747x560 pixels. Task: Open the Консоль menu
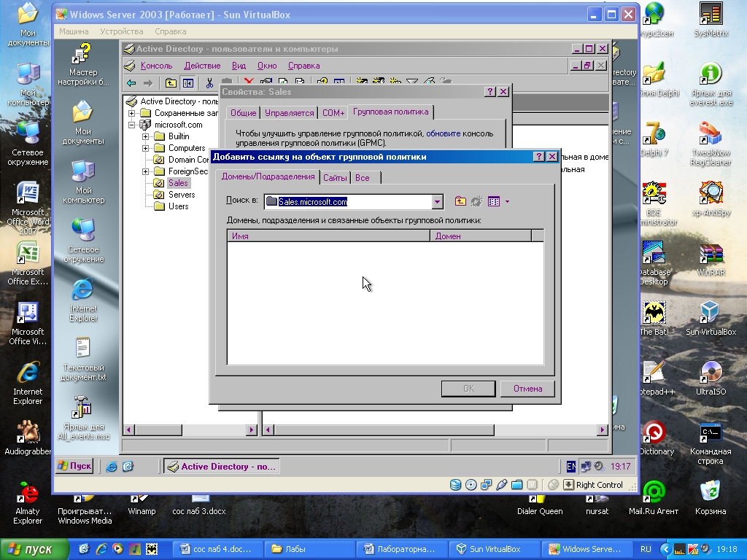[156, 66]
